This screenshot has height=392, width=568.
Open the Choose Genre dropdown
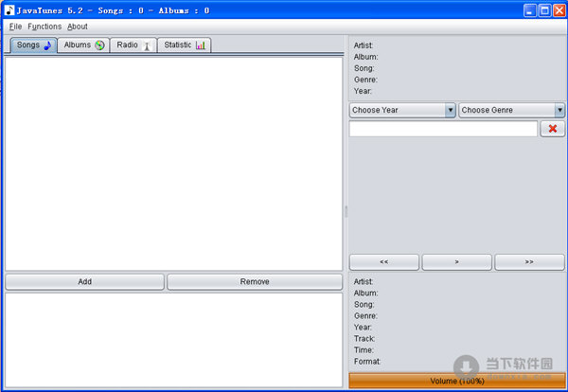(x=512, y=110)
